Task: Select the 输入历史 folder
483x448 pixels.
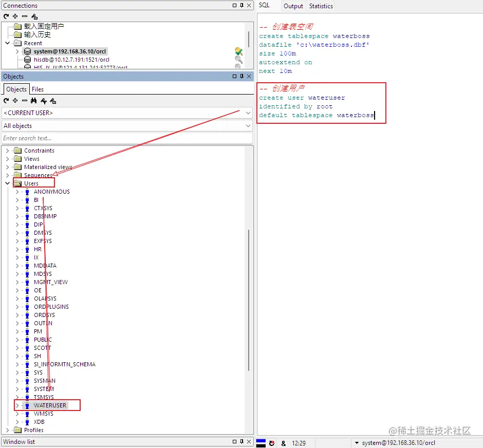Action: pyautogui.click(x=38, y=34)
